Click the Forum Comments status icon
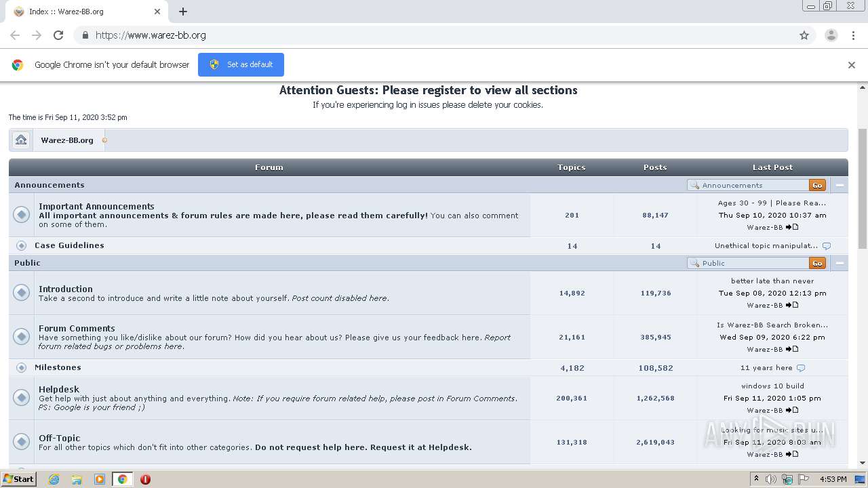The width and height of the screenshot is (868, 488). click(22, 337)
